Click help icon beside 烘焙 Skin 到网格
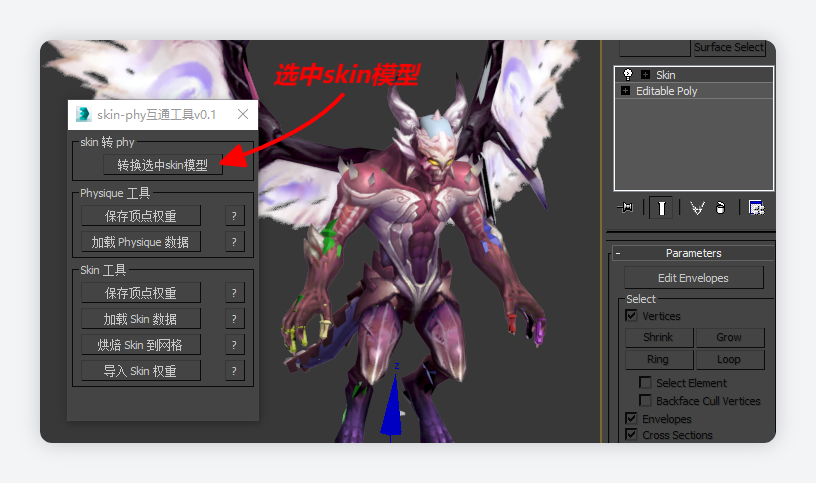 (234, 345)
